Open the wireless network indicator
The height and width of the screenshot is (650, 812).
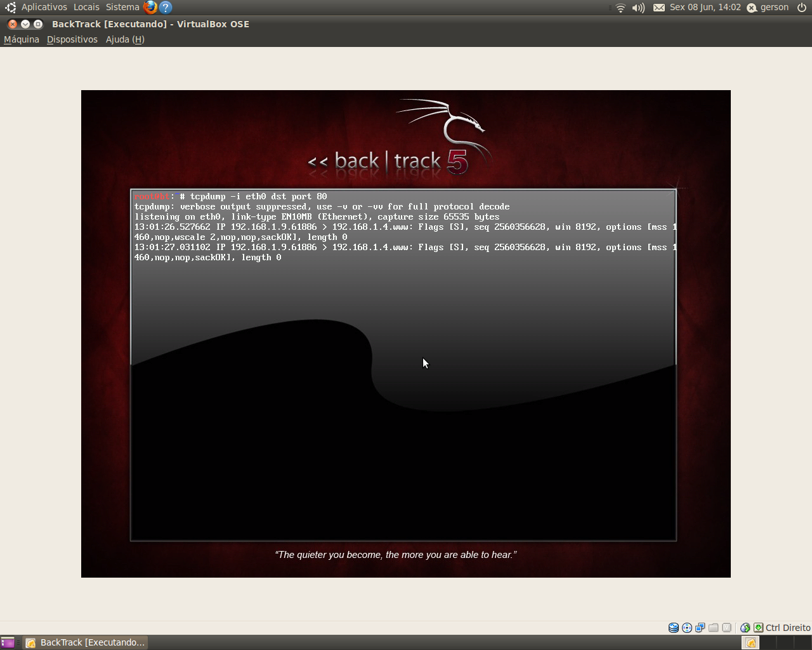point(620,8)
